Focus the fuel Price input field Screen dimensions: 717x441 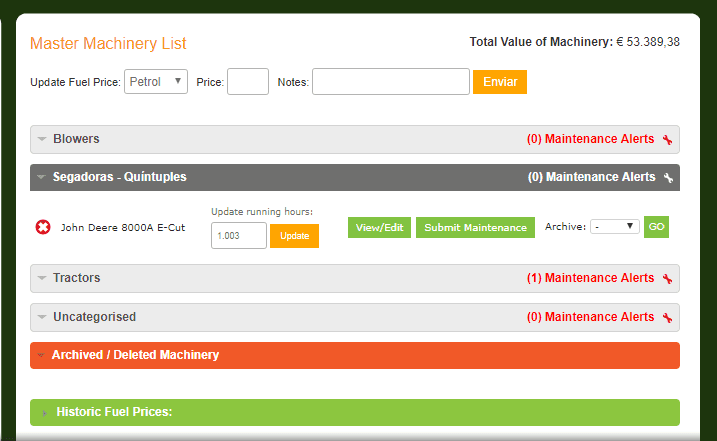point(248,81)
